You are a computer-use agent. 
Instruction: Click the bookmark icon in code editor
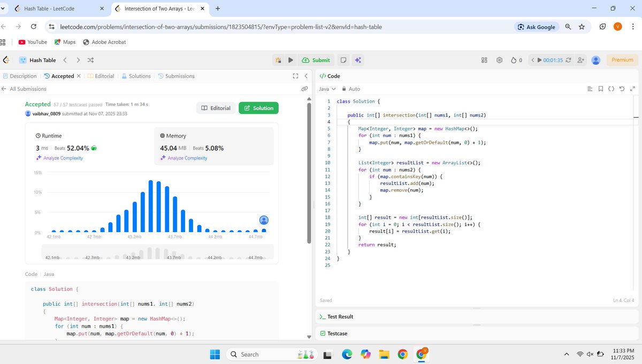[x=601, y=89]
